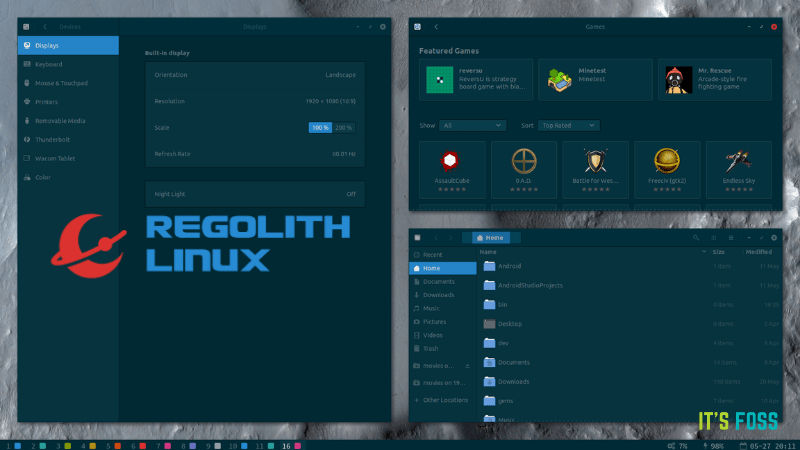This screenshot has width=800, height=450.
Task: Click the battery 98% status indicator
Action: coord(713,446)
